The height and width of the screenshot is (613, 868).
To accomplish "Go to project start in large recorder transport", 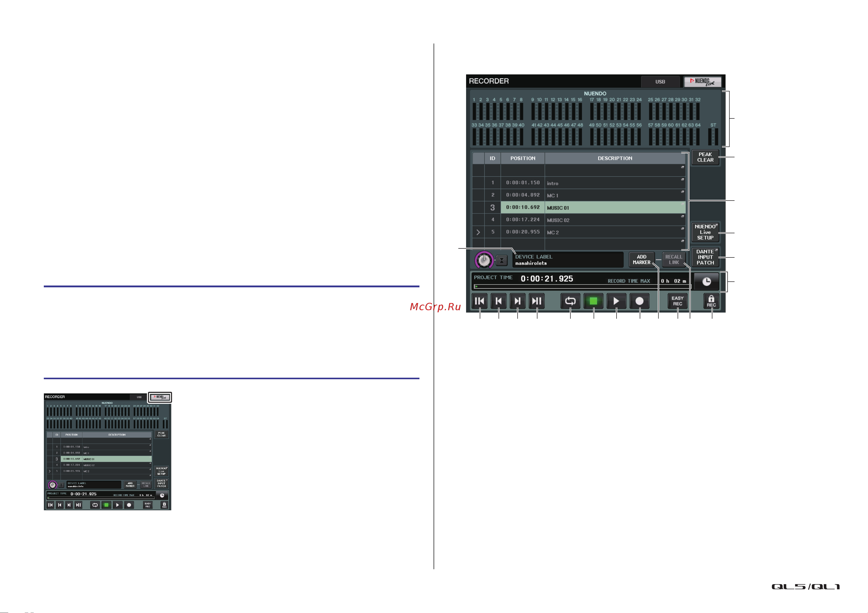I will pos(479,301).
